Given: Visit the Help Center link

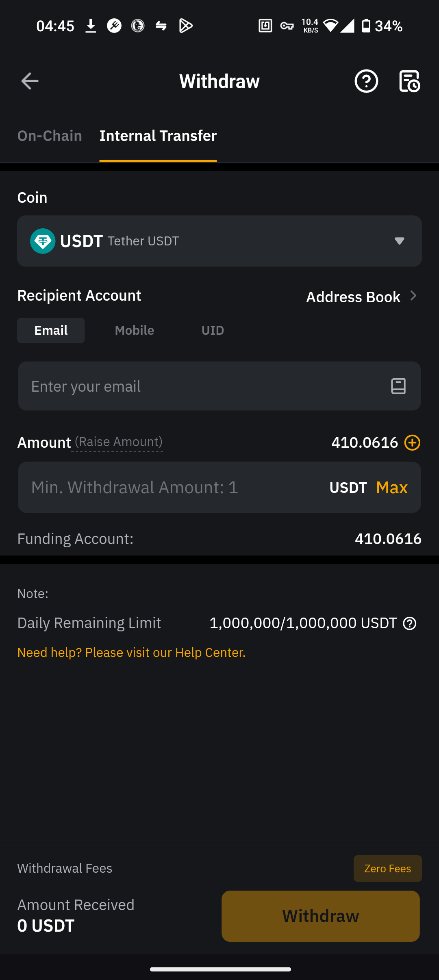Looking at the screenshot, I should 131,653.
